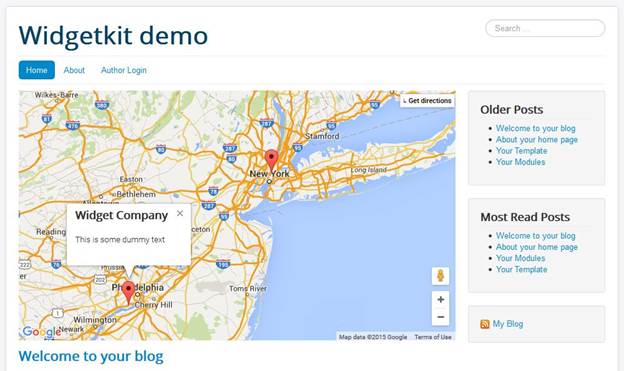Open Street View pegman icon

441,275
